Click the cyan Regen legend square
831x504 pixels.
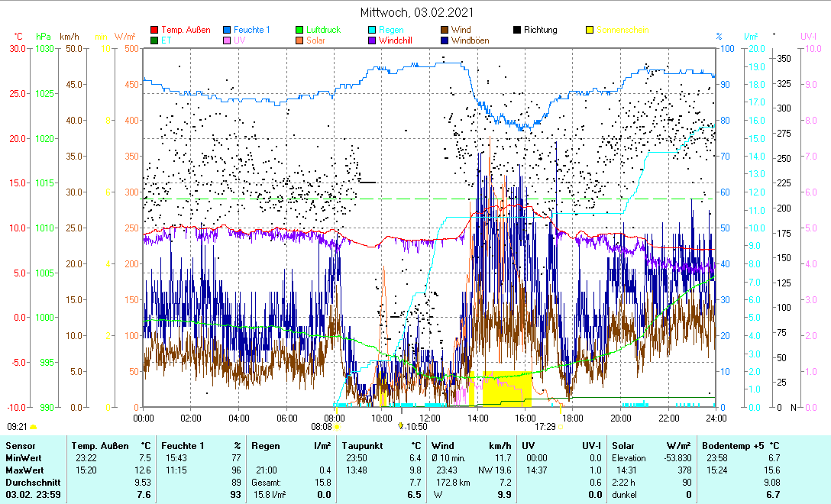(372, 30)
